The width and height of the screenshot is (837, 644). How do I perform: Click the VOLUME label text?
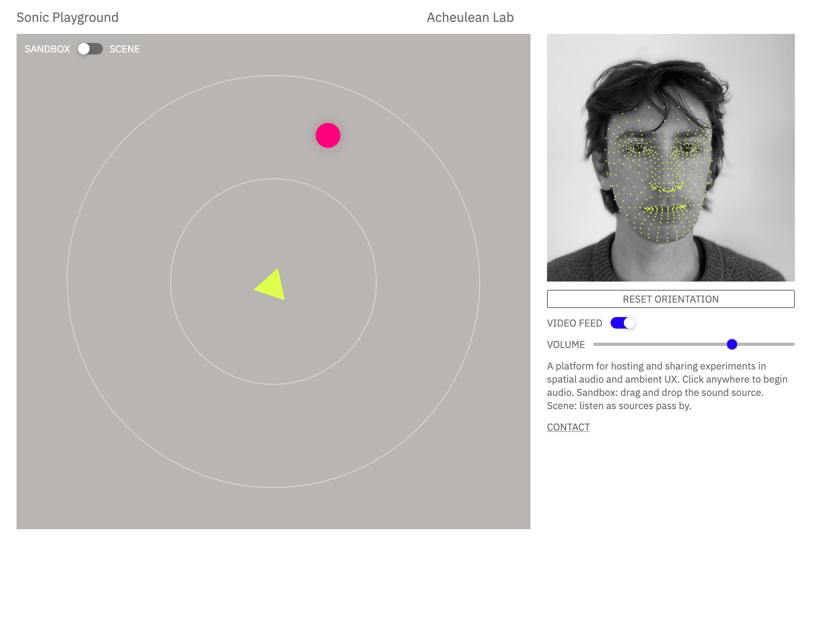566,345
